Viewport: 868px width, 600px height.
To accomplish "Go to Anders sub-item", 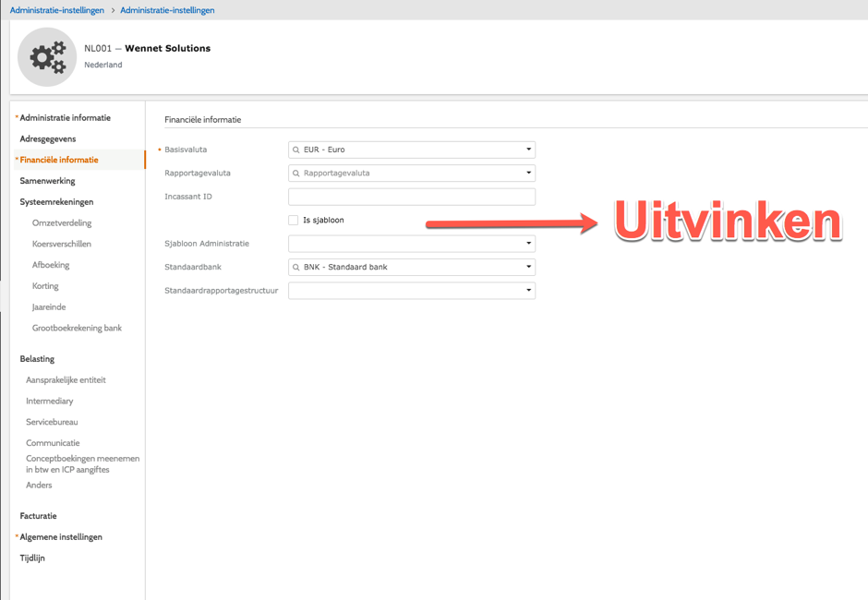I will click(x=39, y=486).
